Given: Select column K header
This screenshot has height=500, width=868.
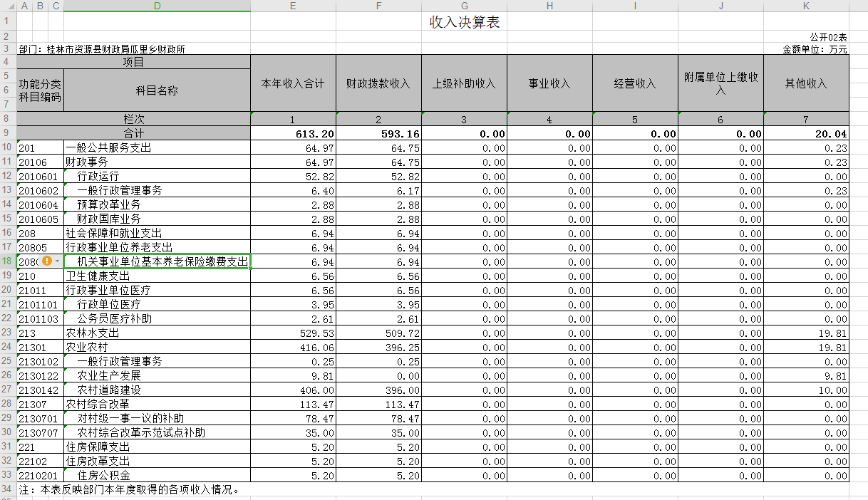Looking at the screenshot, I should pos(806,6).
